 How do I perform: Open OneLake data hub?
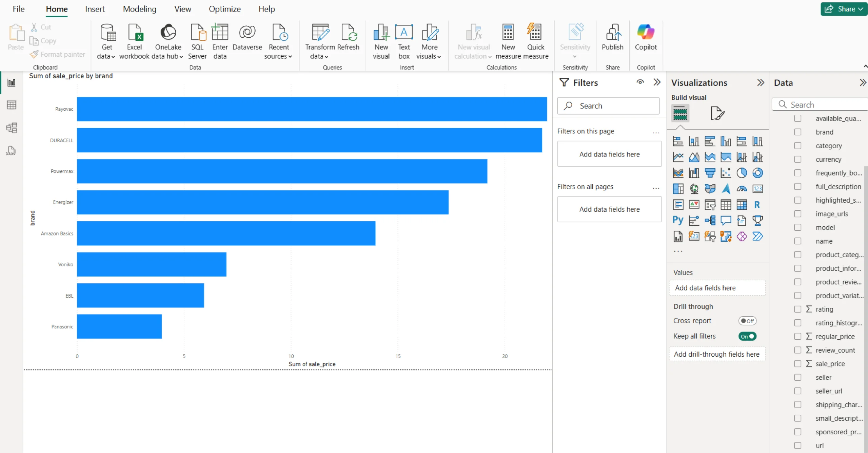pos(168,41)
